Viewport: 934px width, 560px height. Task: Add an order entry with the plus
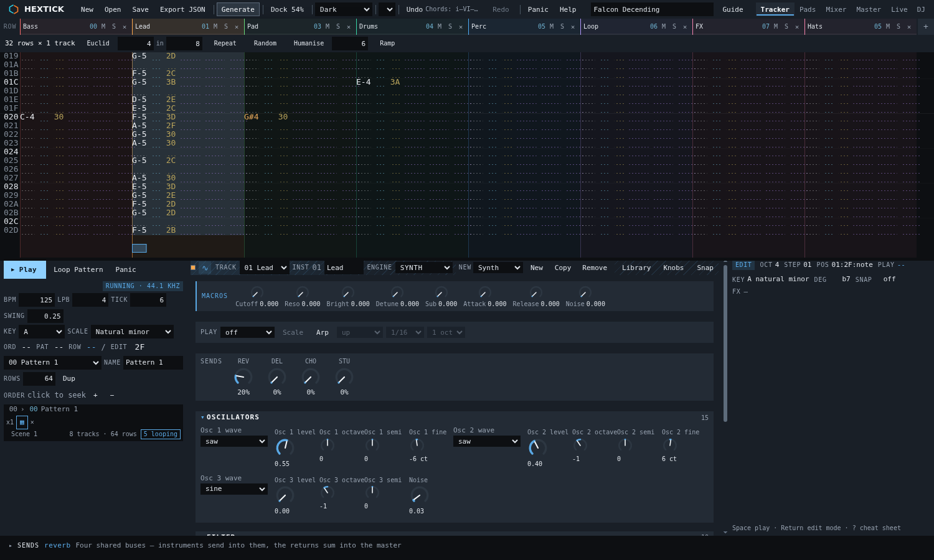[x=95, y=395]
